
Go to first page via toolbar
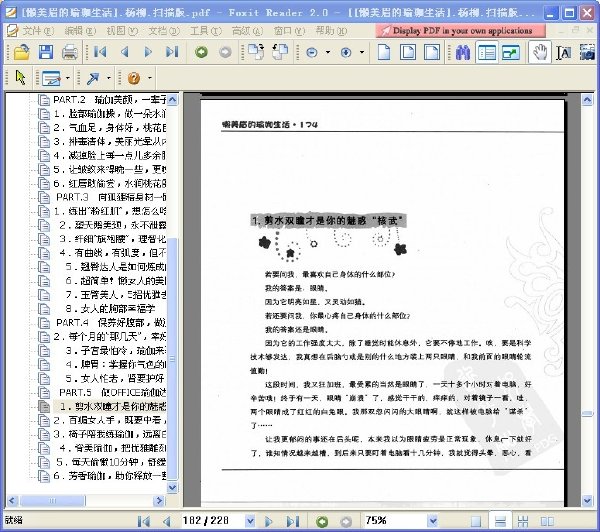point(100,52)
